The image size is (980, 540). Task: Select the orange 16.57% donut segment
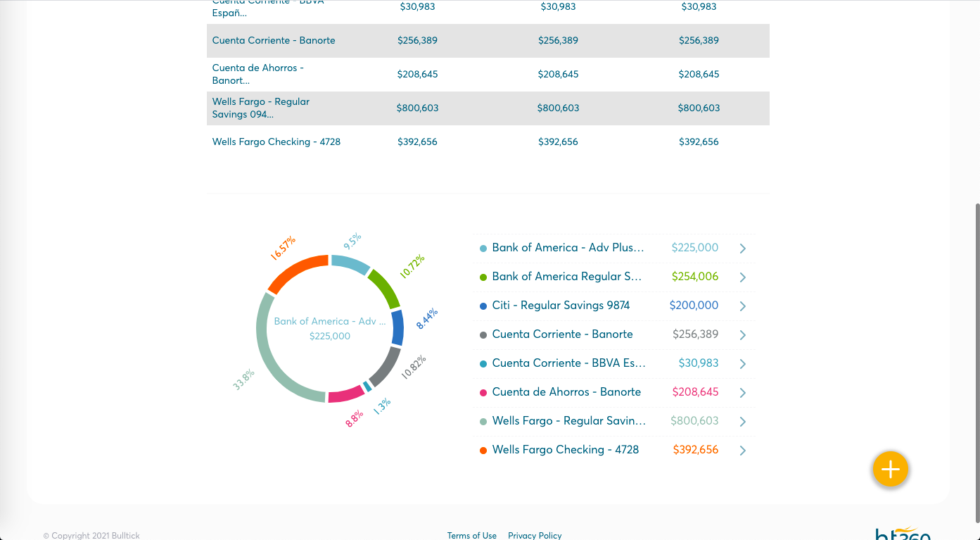[295, 272]
